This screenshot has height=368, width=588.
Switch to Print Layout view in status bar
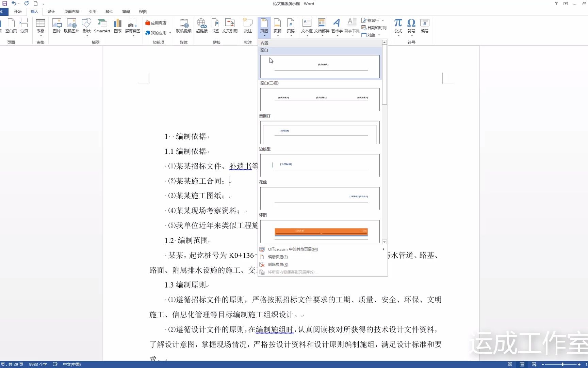(522, 364)
